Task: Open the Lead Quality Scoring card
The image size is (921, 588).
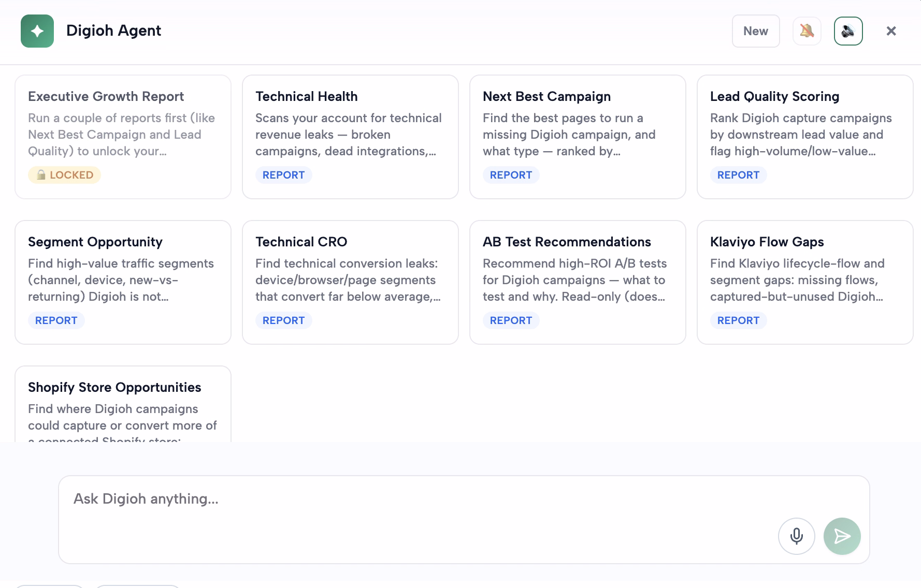Action: 805,137
